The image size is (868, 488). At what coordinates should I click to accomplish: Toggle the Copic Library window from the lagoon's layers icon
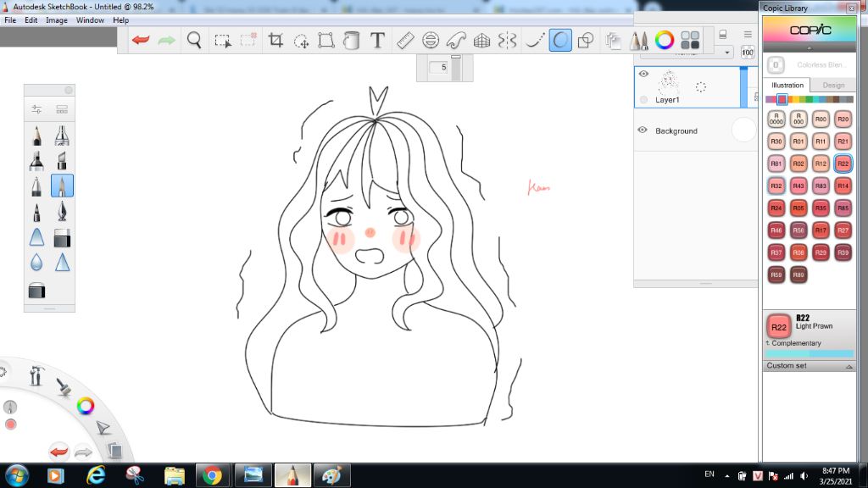pyautogui.click(x=114, y=450)
